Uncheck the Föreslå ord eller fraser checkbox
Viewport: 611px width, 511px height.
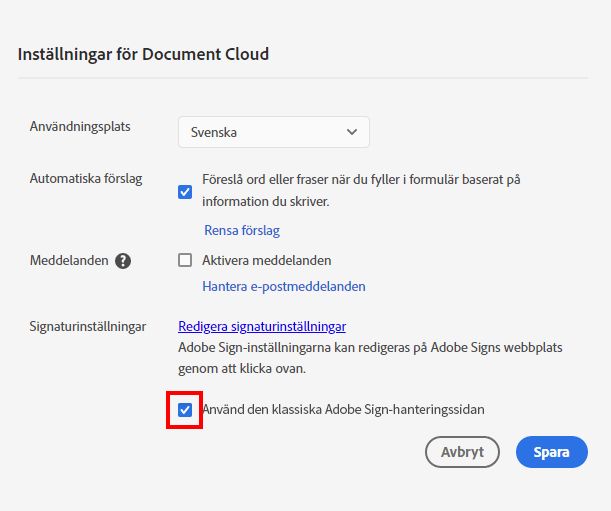(185, 192)
